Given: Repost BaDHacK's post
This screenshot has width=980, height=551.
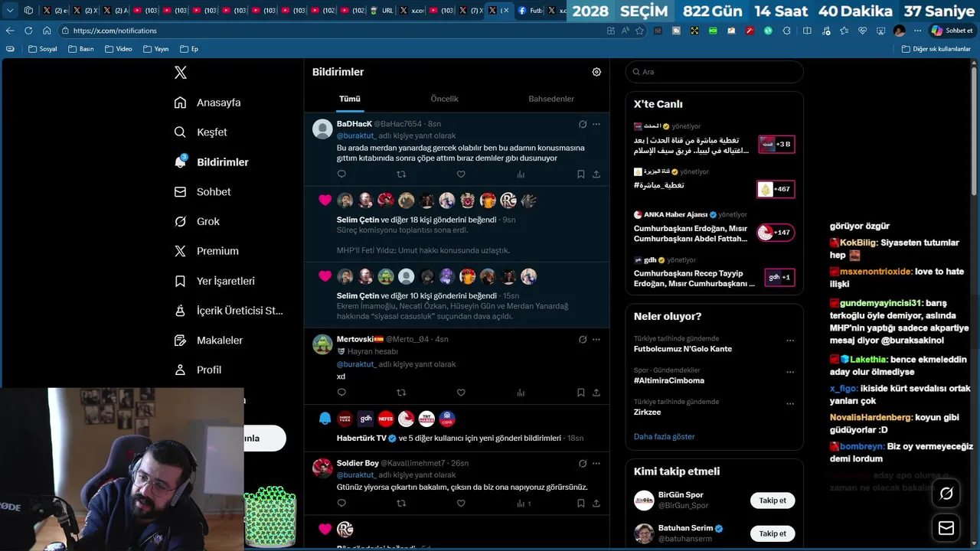Looking at the screenshot, I should point(401,174).
